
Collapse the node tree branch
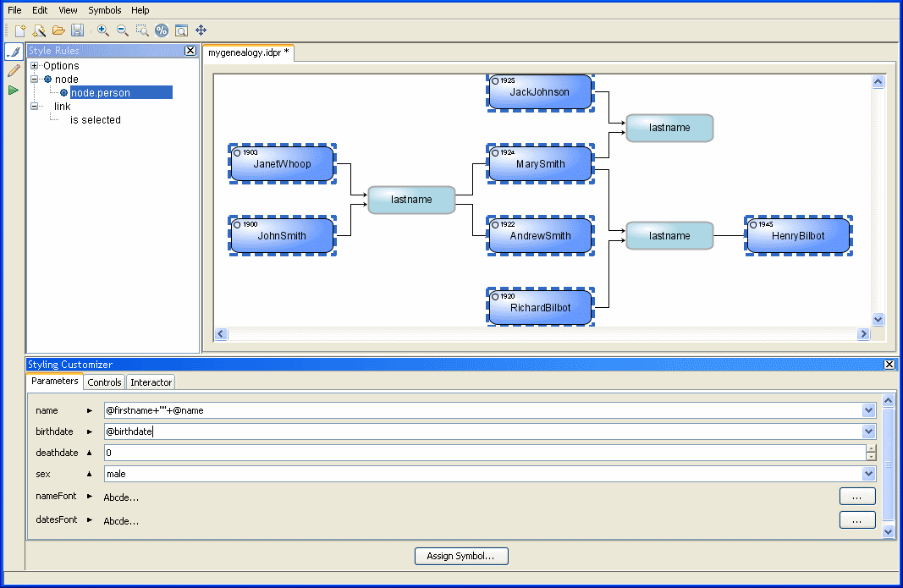pos(35,80)
